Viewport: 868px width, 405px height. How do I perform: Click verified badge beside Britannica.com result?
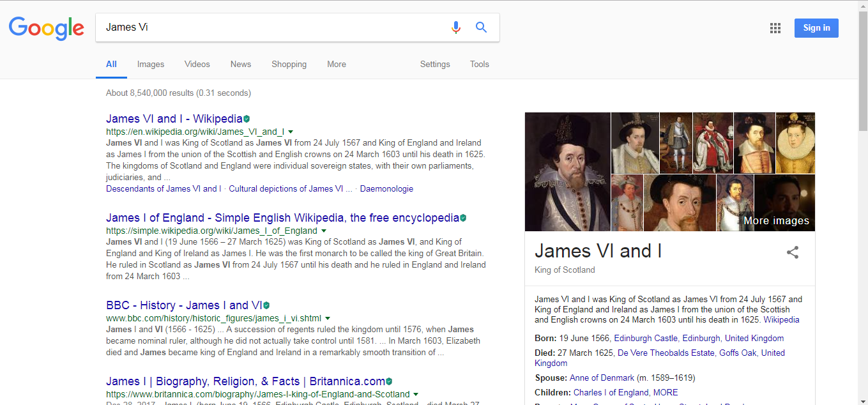pos(389,382)
